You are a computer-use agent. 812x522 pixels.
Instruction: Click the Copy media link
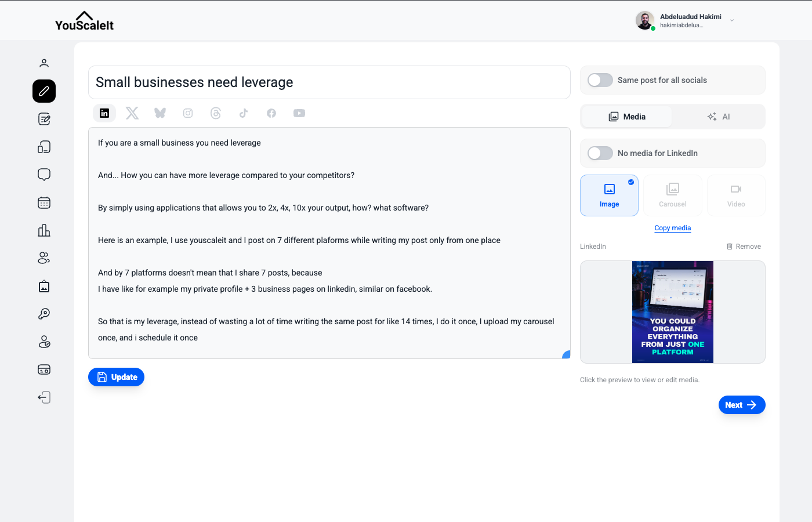[673, 228]
